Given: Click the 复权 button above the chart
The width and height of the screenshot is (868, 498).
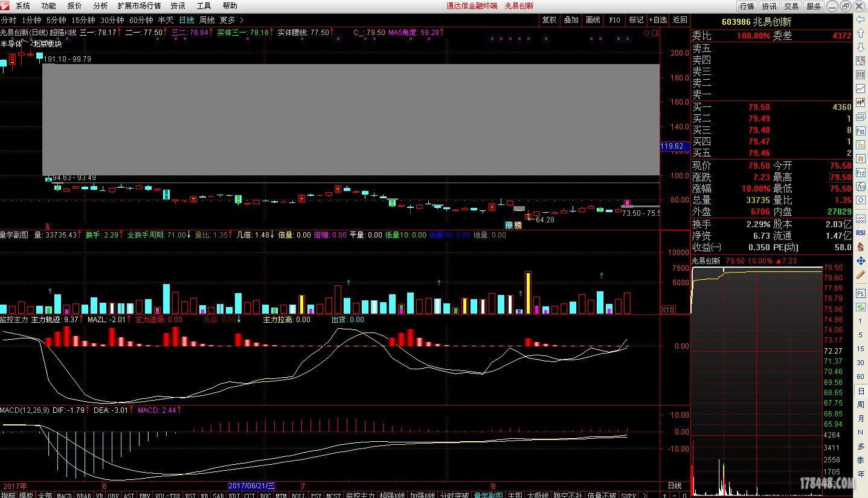Looking at the screenshot, I should tap(549, 20).
